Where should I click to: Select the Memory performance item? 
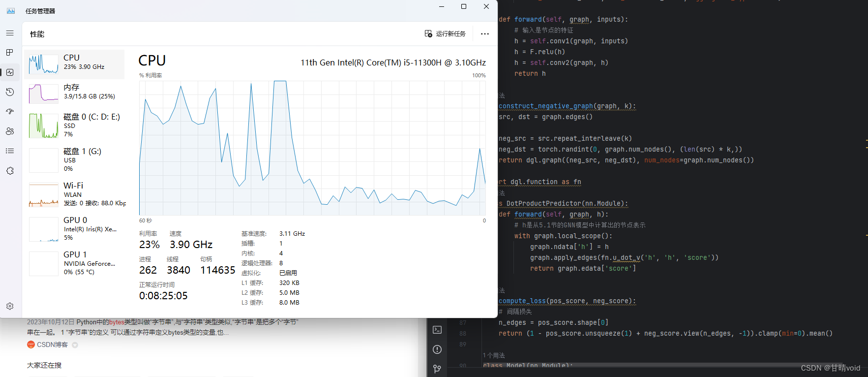[75, 94]
